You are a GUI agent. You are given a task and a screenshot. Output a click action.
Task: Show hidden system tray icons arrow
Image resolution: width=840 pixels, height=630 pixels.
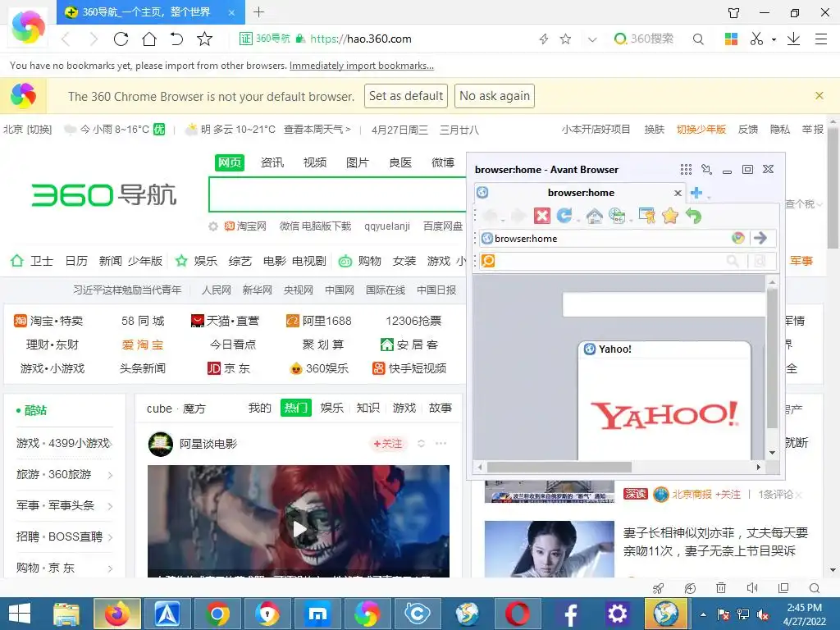click(703, 614)
